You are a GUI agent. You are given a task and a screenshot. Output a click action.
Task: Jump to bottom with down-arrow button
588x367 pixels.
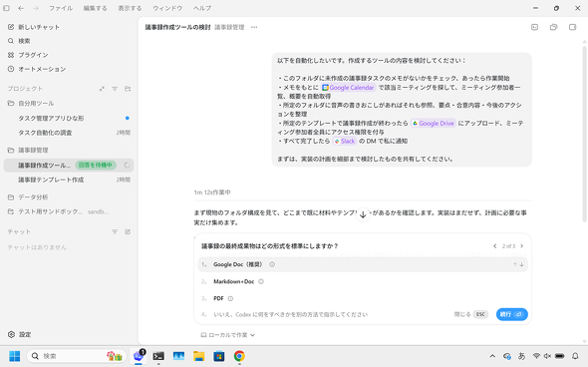pos(363,214)
